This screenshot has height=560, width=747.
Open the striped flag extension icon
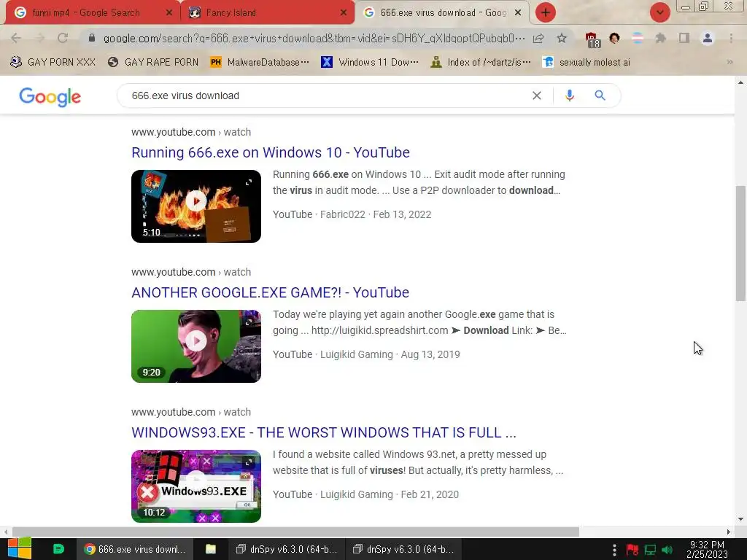pyautogui.click(x=637, y=38)
